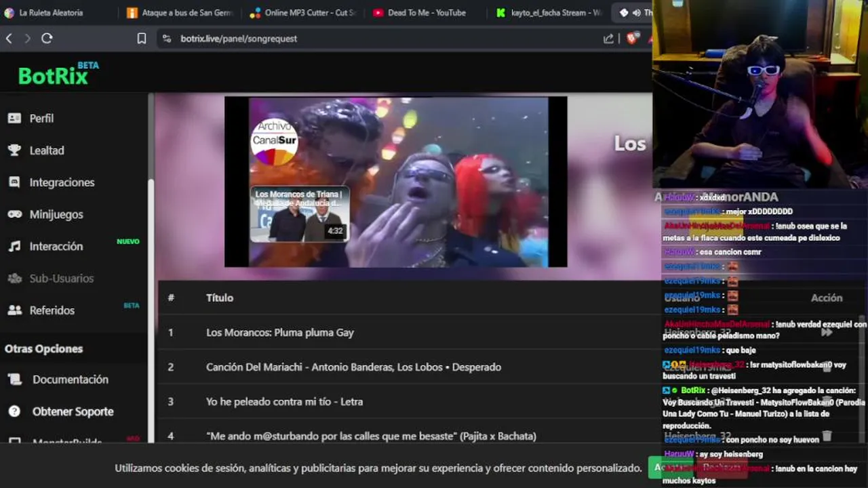Click the Integraciones sidebar icon

coord(14,182)
